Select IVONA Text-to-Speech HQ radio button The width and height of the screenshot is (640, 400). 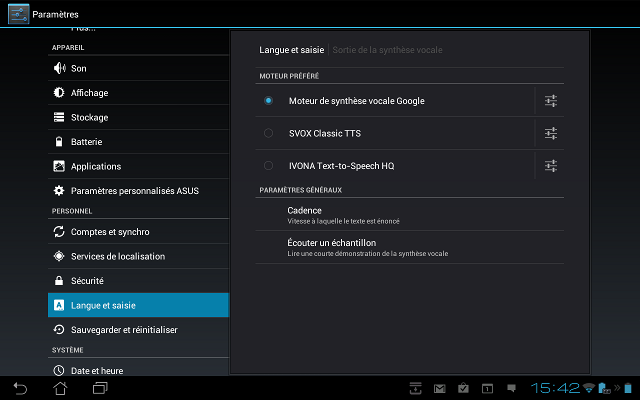click(x=268, y=166)
